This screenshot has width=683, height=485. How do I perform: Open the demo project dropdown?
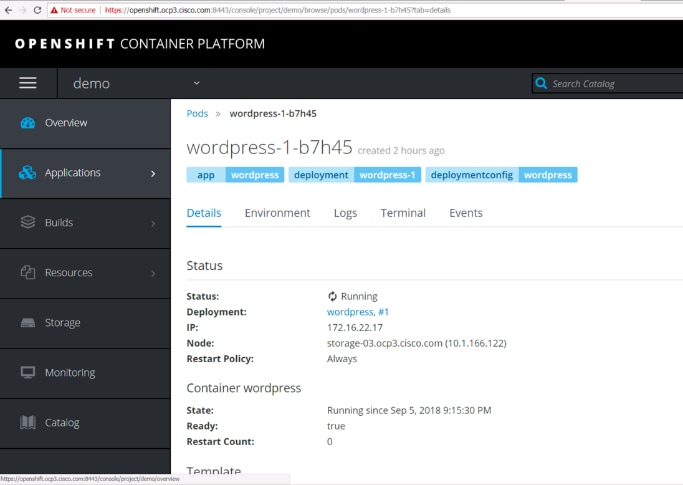pos(136,83)
